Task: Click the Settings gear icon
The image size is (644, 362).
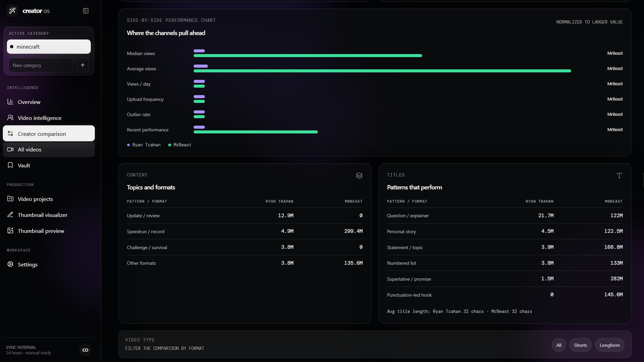Action: click(10, 264)
